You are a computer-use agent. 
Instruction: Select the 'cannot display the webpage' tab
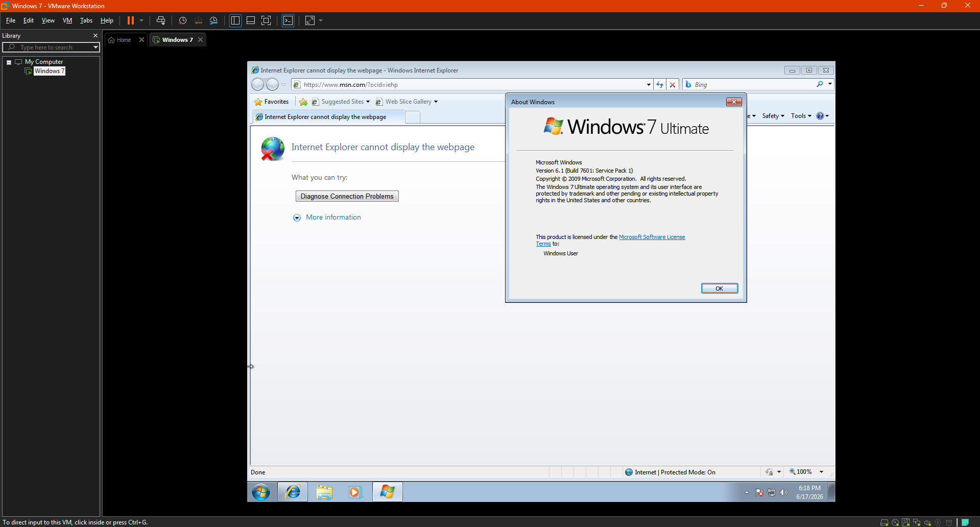point(328,117)
